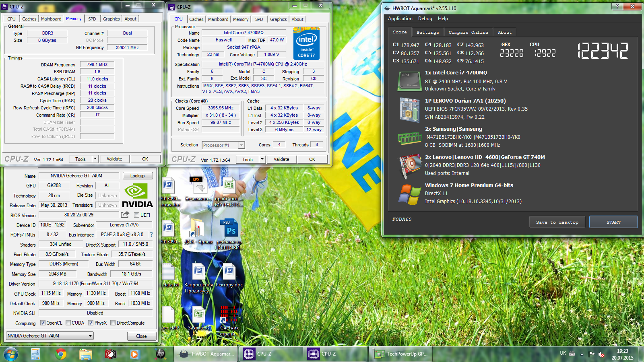644x362 pixels.
Task: Click the 1x Intel Core i7 4700MQ heading
Action: [x=456, y=73]
